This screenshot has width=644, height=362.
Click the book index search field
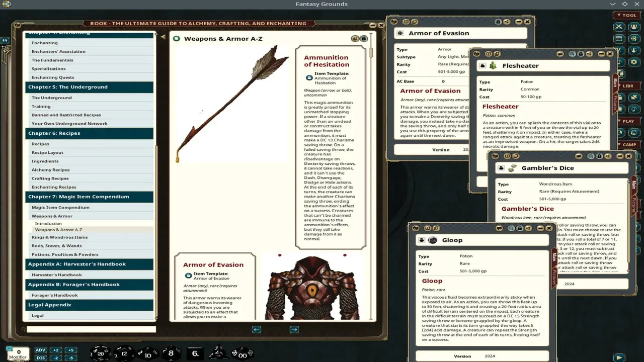(91, 329)
